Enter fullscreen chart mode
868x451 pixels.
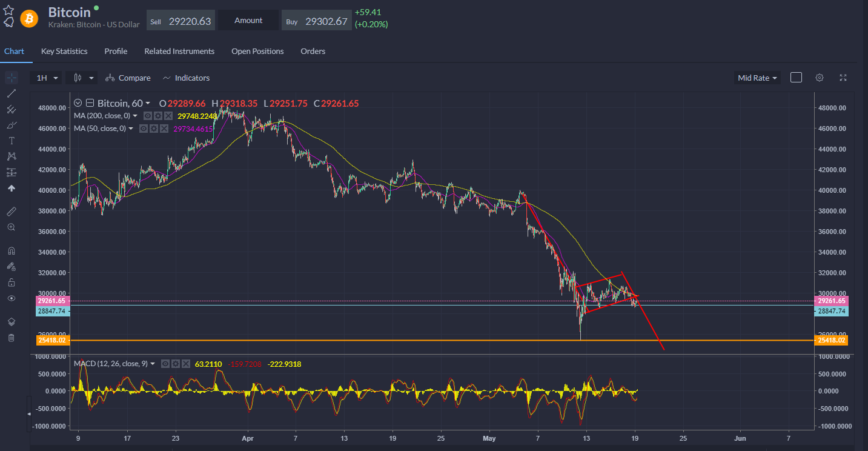pyautogui.click(x=843, y=78)
